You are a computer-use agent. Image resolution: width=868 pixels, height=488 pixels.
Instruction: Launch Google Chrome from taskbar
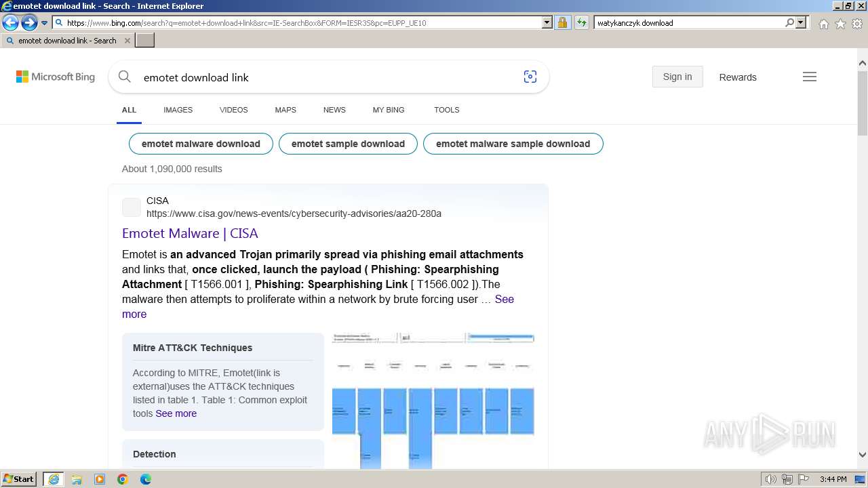(x=122, y=479)
